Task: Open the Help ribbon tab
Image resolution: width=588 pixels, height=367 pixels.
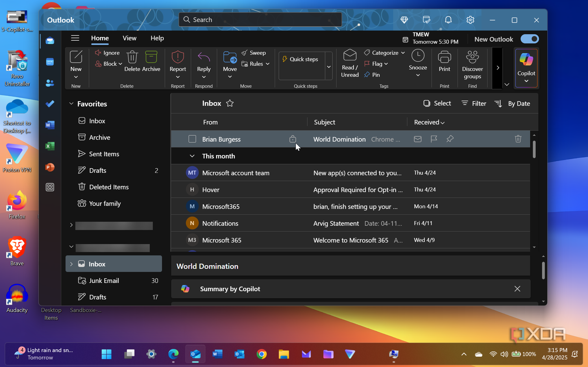Action: tap(157, 38)
